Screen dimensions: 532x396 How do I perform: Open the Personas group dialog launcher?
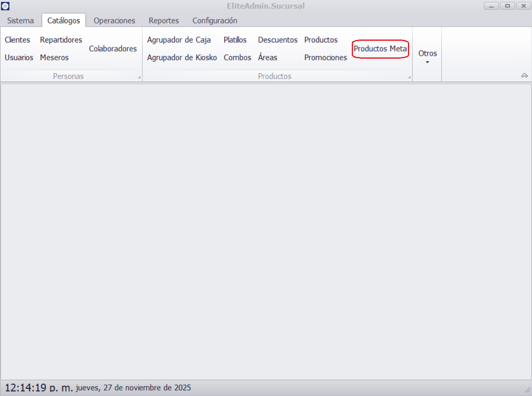pyautogui.click(x=139, y=77)
